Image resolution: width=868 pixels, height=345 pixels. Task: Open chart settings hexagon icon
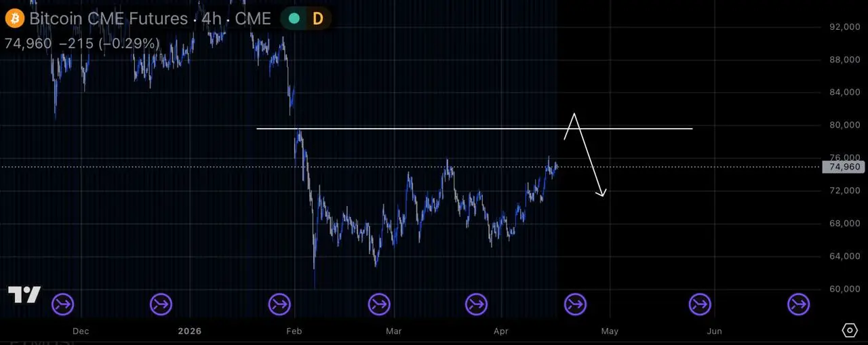(x=850, y=330)
